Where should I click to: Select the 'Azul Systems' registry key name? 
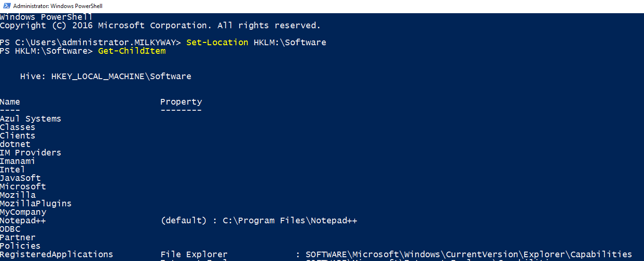pyautogui.click(x=31, y=119)
